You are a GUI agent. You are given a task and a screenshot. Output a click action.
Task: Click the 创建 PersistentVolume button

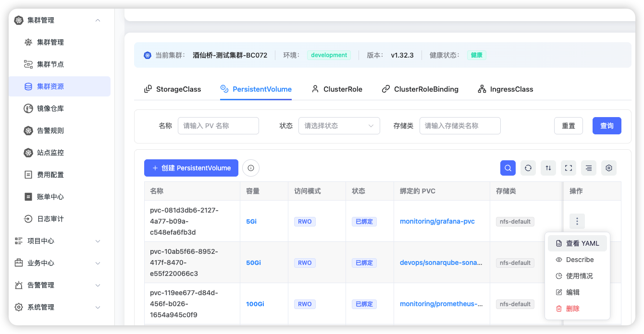point(191,168)
